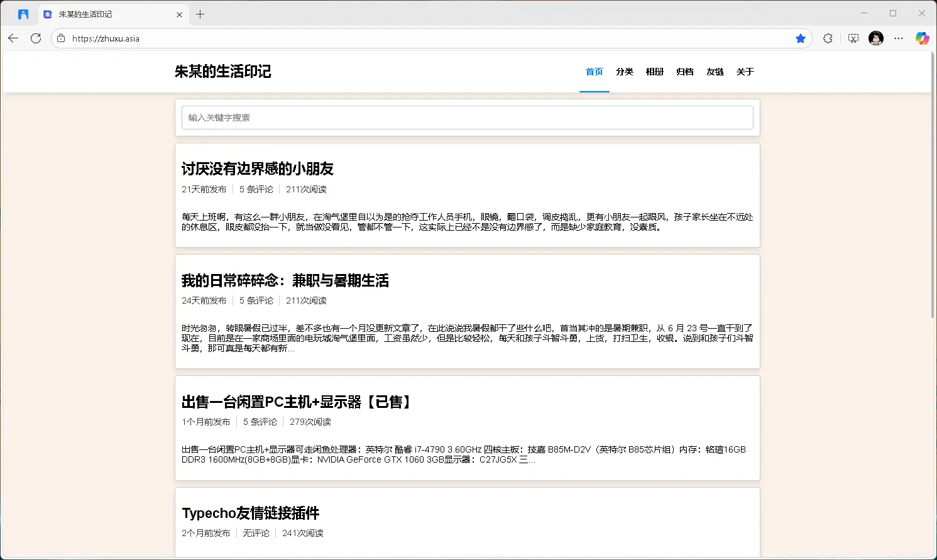
Task: Open post 我的日常碎碎念：兼职与暑期生活
Action: (x=285, y=280)
